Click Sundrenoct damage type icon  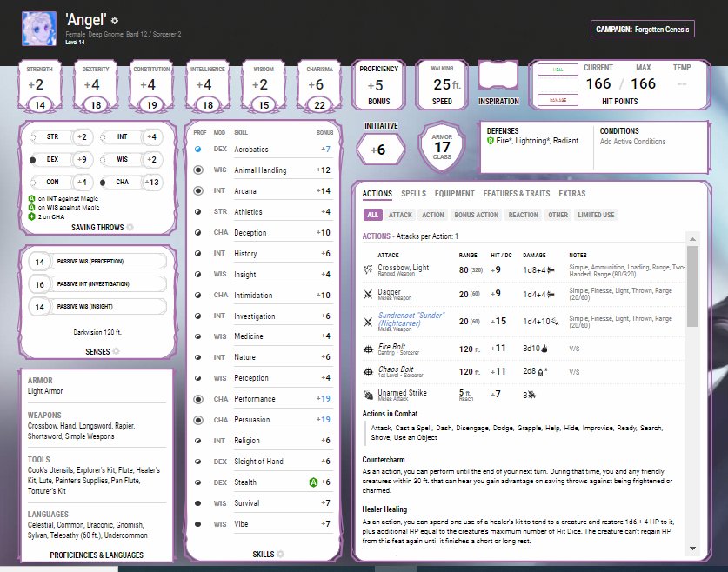tap(555, 321)
